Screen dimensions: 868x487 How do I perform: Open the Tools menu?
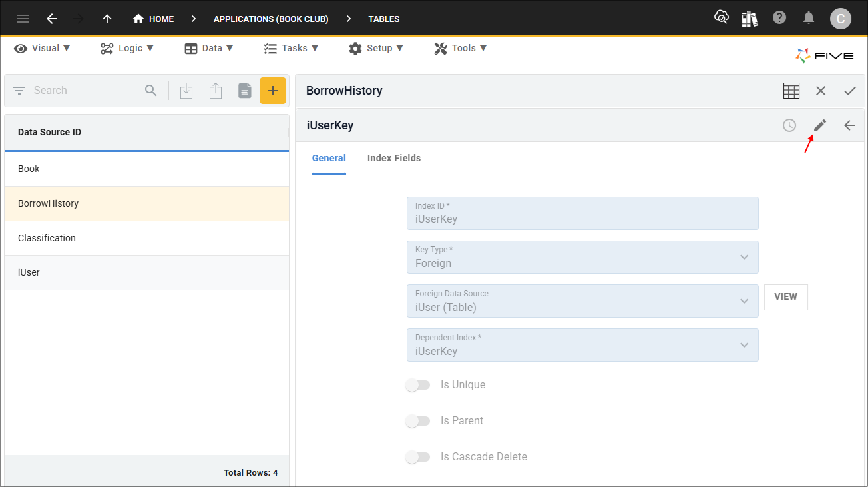461,48
